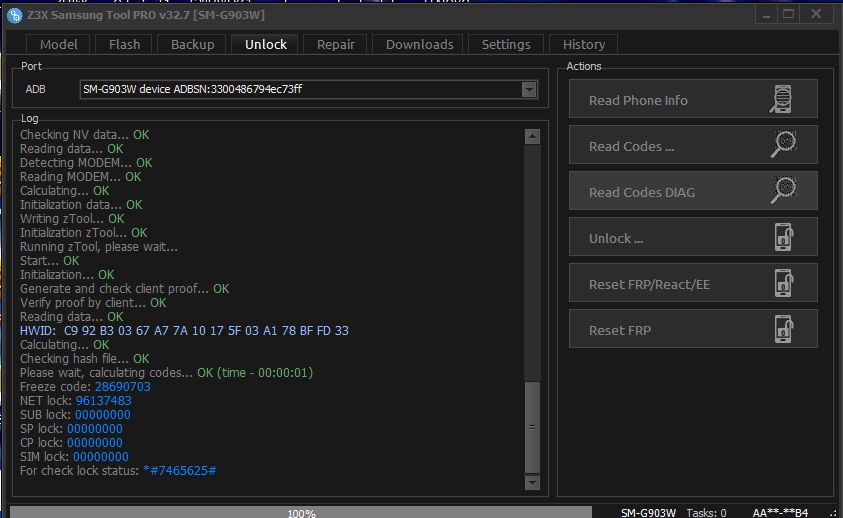Click the Read Codes ... button label
Viewport: 843px width, 518px height.
[631, 146]
